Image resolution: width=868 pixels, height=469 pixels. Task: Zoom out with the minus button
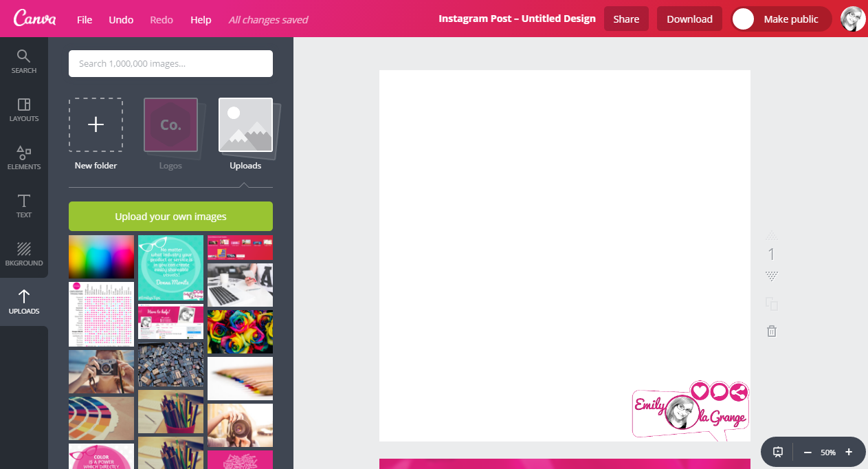tap(808, 452)
